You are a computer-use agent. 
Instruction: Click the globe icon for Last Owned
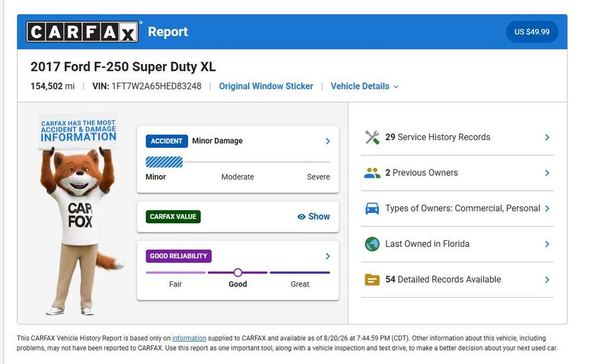click(372, 244)
